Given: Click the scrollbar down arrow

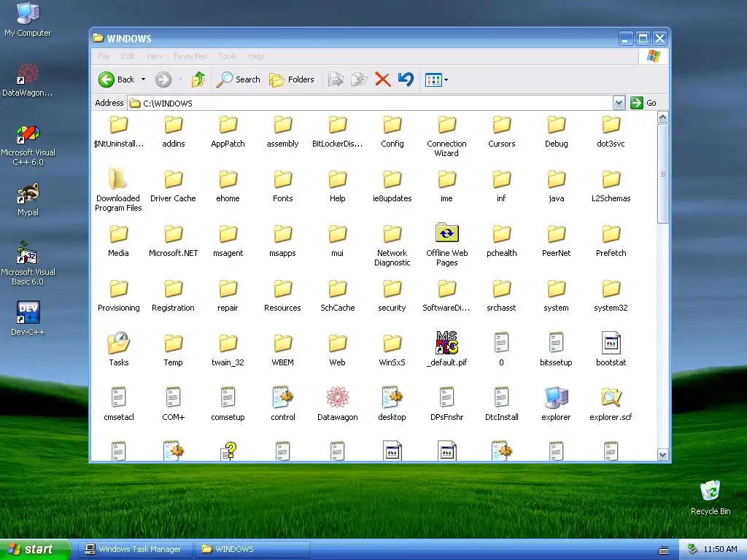Looking at the screenshot, I should [662, 455].
